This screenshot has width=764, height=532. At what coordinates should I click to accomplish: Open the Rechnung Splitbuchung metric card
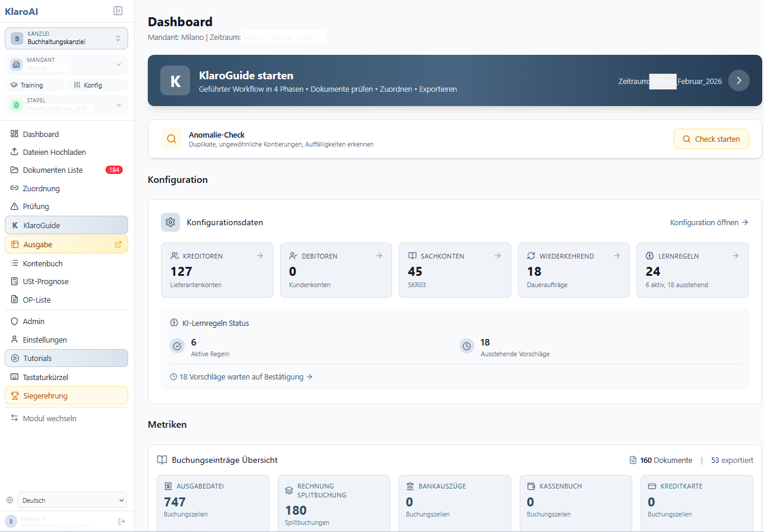coord(334,503)
